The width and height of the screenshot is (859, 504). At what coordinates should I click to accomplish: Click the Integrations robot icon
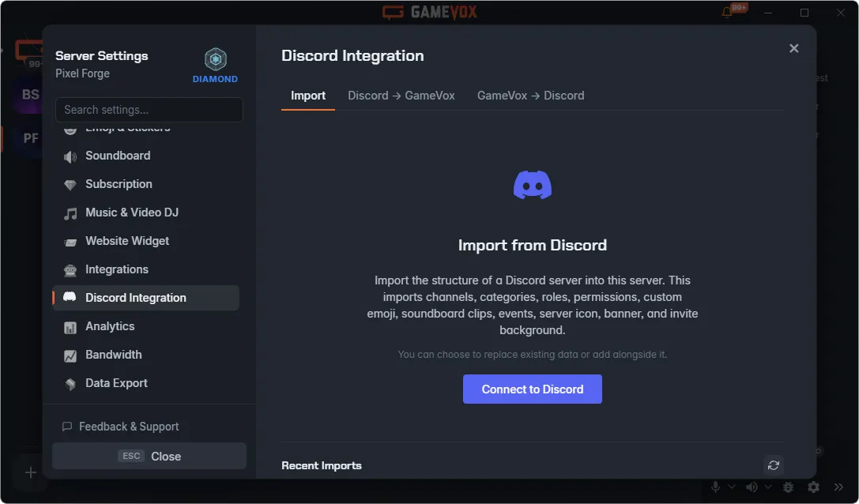click(70, 271)
